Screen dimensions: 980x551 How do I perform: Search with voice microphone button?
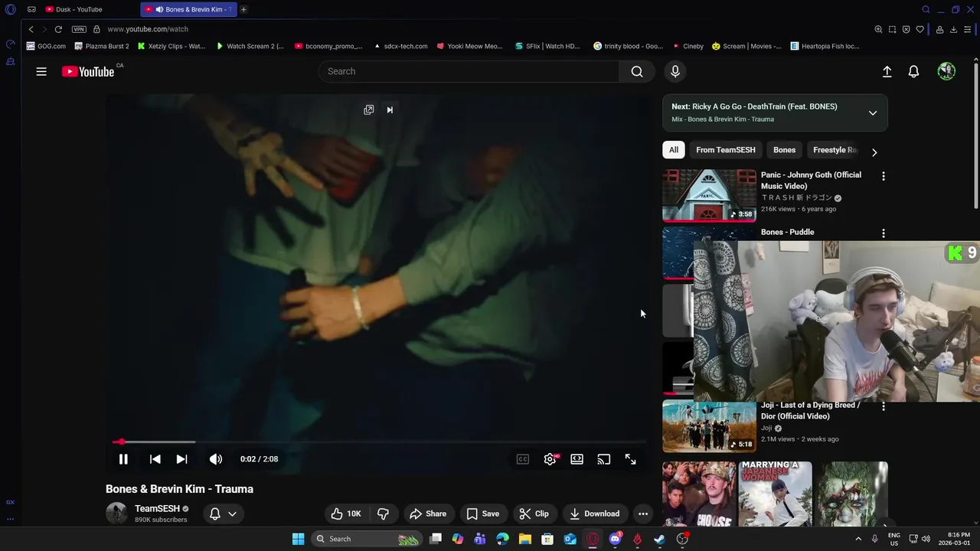675,71
